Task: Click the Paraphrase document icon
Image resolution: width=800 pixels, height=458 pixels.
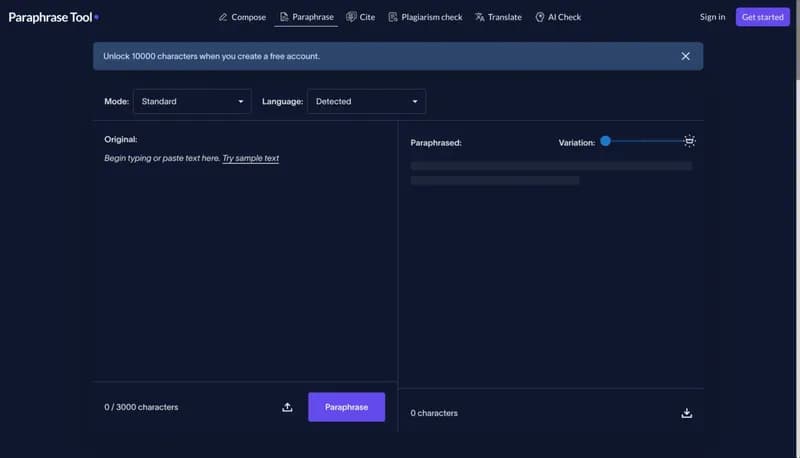Action: click(284, 17)
